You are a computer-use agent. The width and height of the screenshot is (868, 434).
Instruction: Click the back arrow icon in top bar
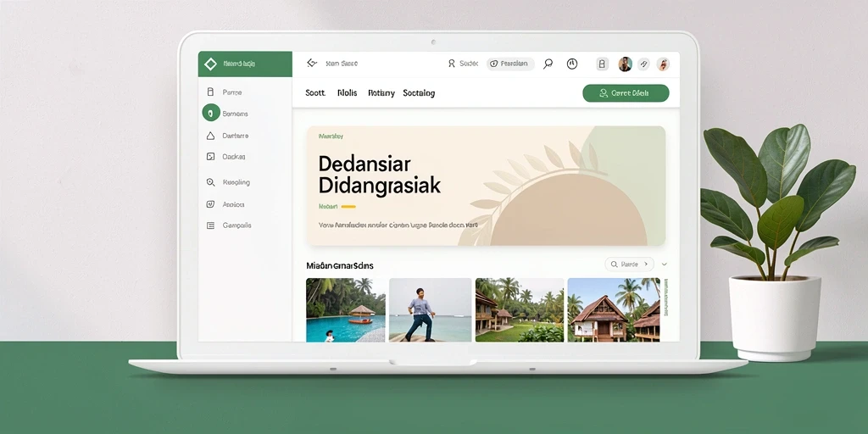click(x=312, y=64)
